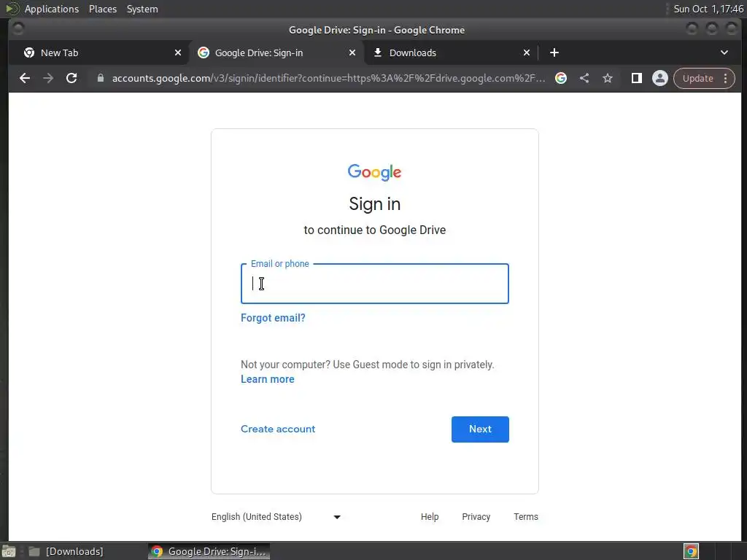Image resolution: width=747 pixels, height=560 pixels.
Task: Close the Downloads tab
Action: click(527, 52)
